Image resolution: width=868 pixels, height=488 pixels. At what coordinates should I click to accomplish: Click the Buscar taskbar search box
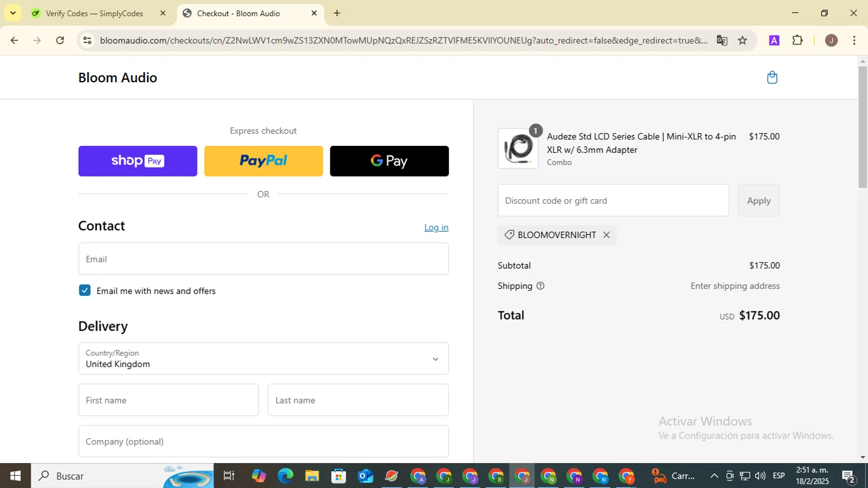point(123,476)
